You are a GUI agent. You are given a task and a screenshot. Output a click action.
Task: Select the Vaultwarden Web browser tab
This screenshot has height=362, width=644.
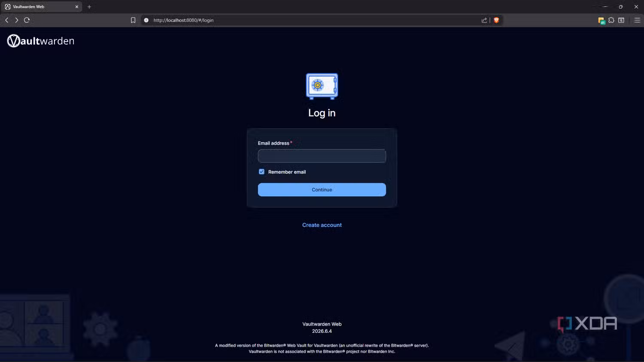pyautogui.click(x=42, y=7)
